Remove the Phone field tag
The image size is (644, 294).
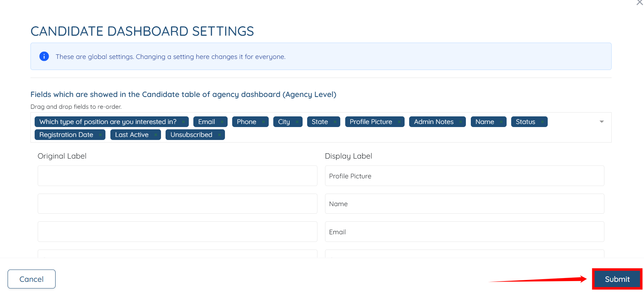click(263, 122)
